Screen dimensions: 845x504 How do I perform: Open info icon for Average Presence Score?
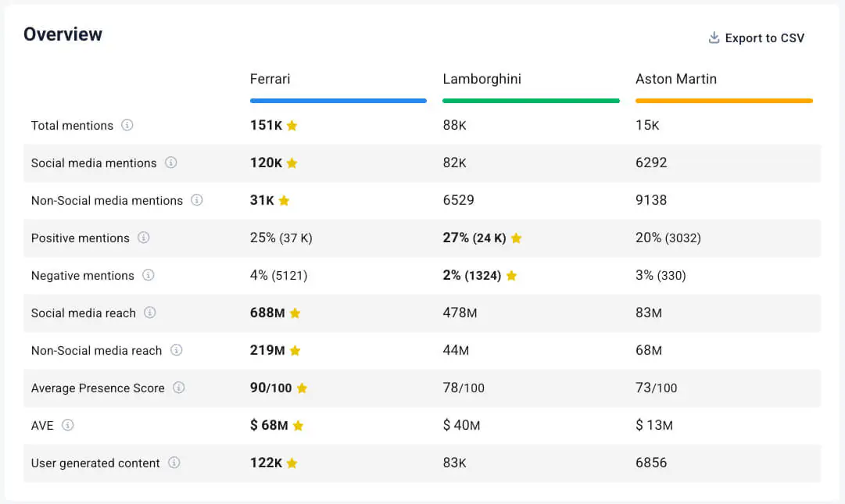179,388
